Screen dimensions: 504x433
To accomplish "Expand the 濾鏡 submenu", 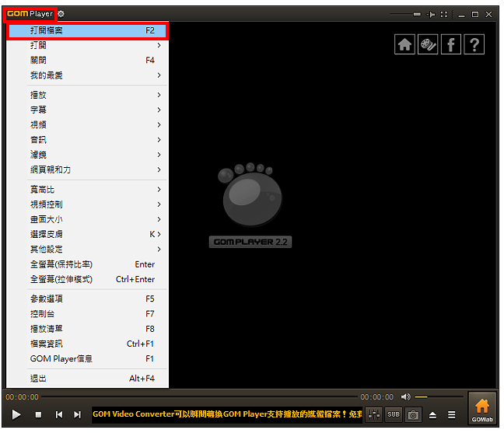I will coord(87,155).
